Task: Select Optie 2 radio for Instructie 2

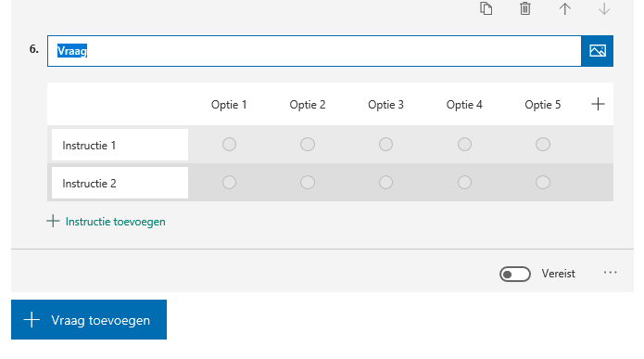Action: pyautogui.click(x=308, y=182)
